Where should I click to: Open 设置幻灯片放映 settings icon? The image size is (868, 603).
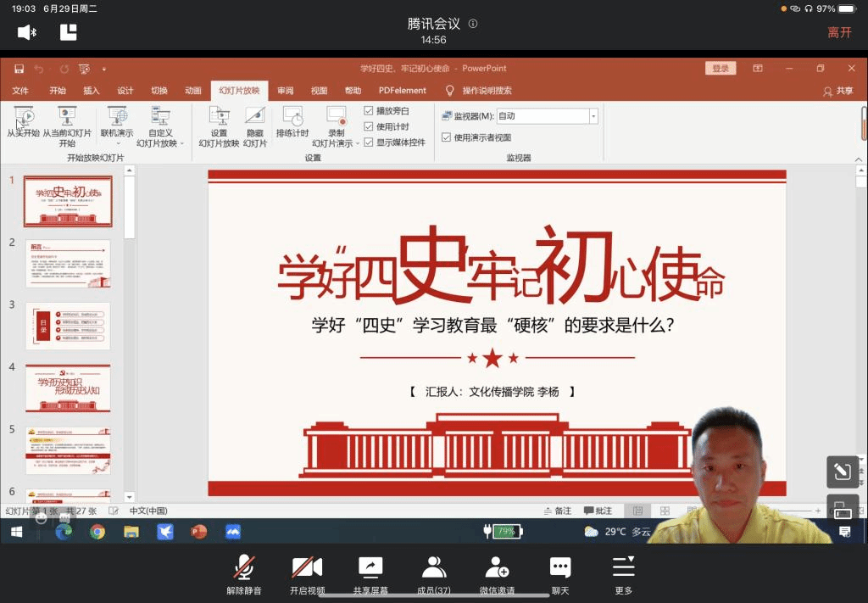[219, 117]
